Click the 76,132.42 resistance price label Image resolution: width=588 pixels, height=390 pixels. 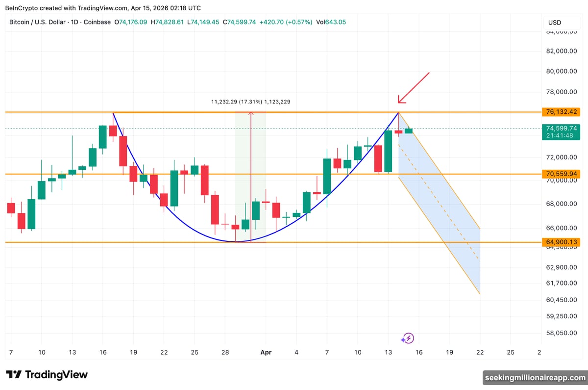tap(561, 112)
